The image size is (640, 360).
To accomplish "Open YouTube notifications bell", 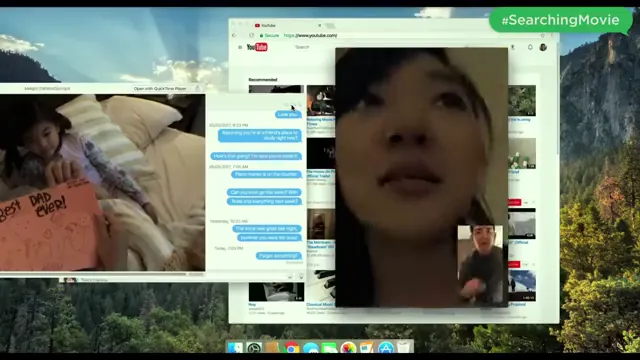I will click(x=530, y=47).
